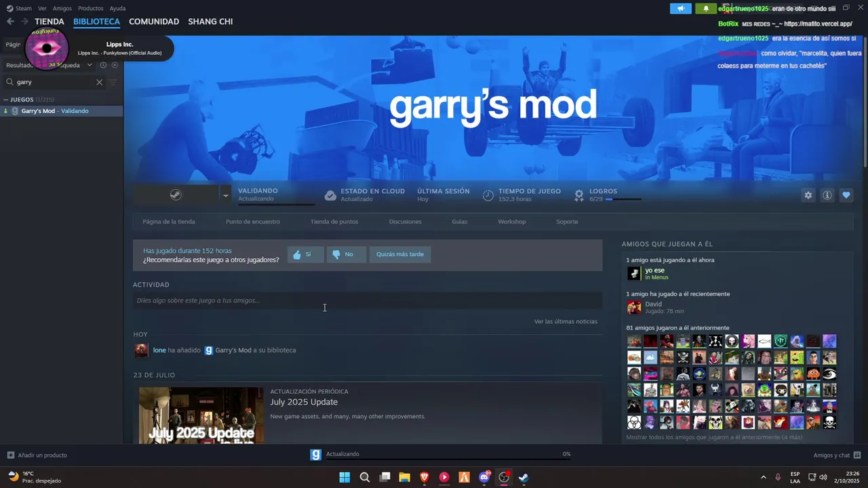Select Garry's Mod in the library list
Viewport: 868px width, 488px height.
tap(62, 111)
